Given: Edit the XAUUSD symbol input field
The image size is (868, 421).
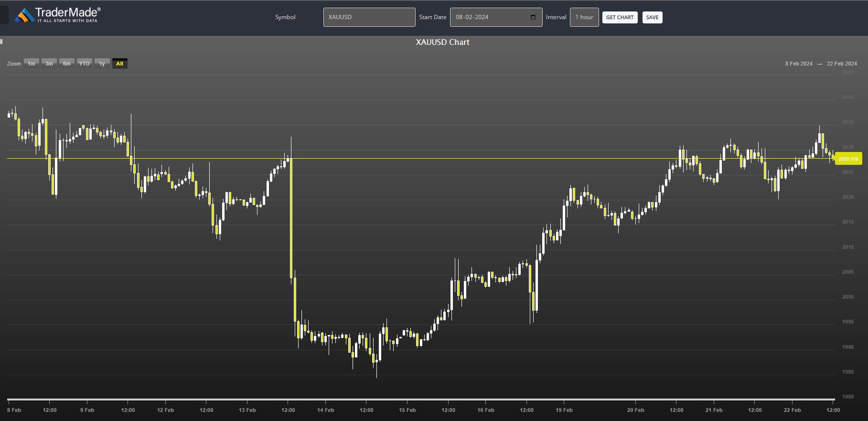Looking at the screenshot, I should 369,17.
